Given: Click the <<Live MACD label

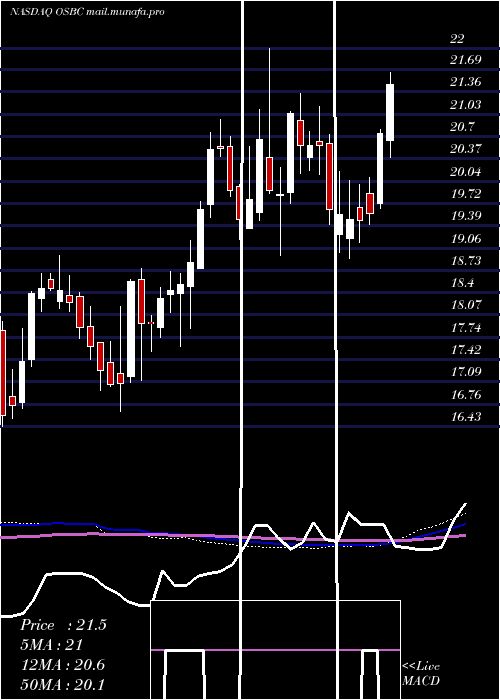Looking at the screenshot, I should [421, 674].
